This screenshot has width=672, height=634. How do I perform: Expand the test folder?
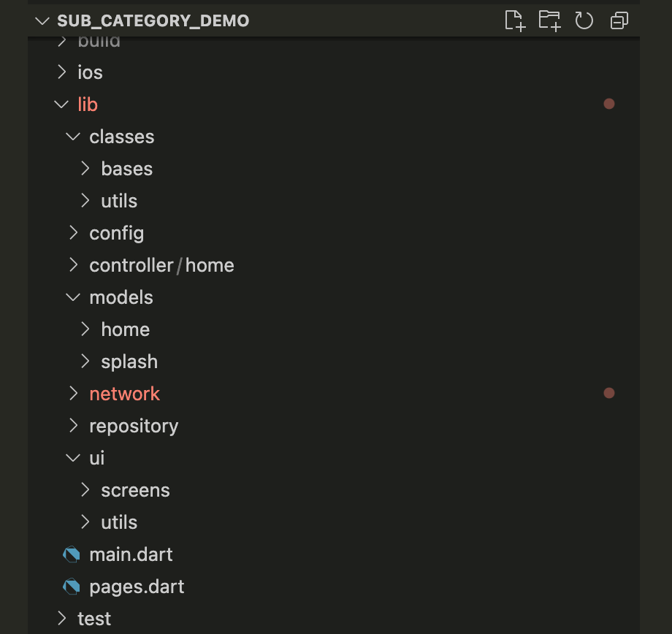[94, 619]
